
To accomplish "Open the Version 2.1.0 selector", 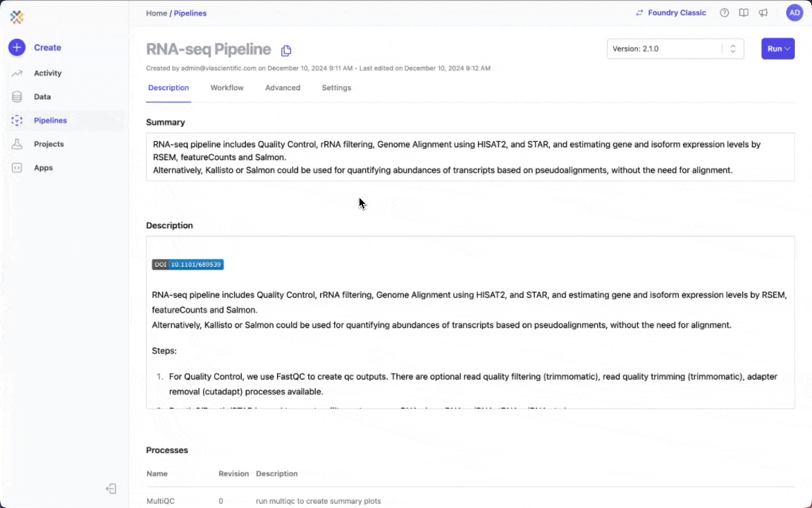I will (675, 49).
